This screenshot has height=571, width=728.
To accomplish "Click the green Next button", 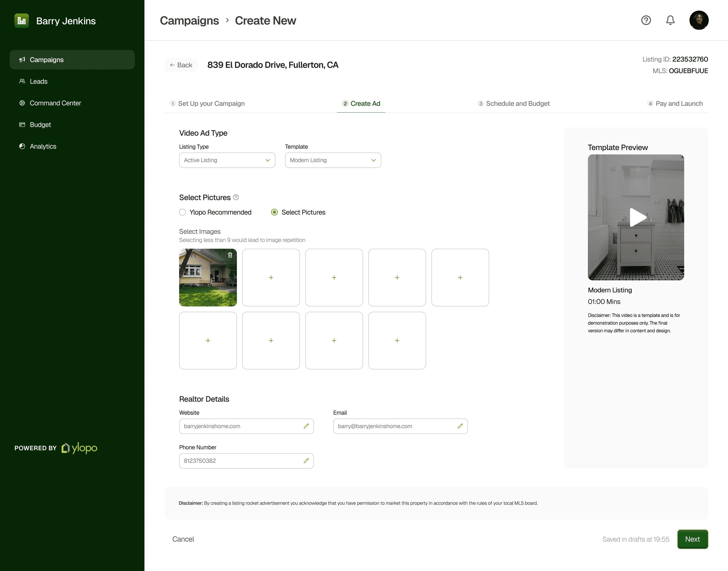I will (692, 539).
